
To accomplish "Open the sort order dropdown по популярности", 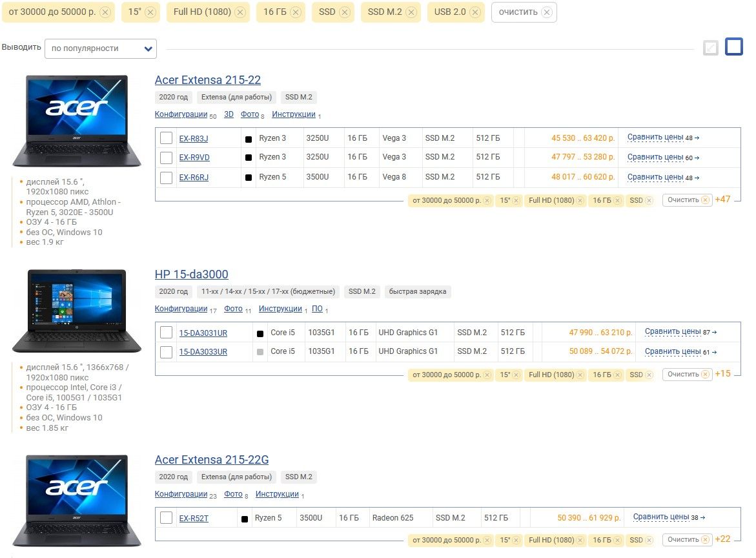I will tap(100, 48).
